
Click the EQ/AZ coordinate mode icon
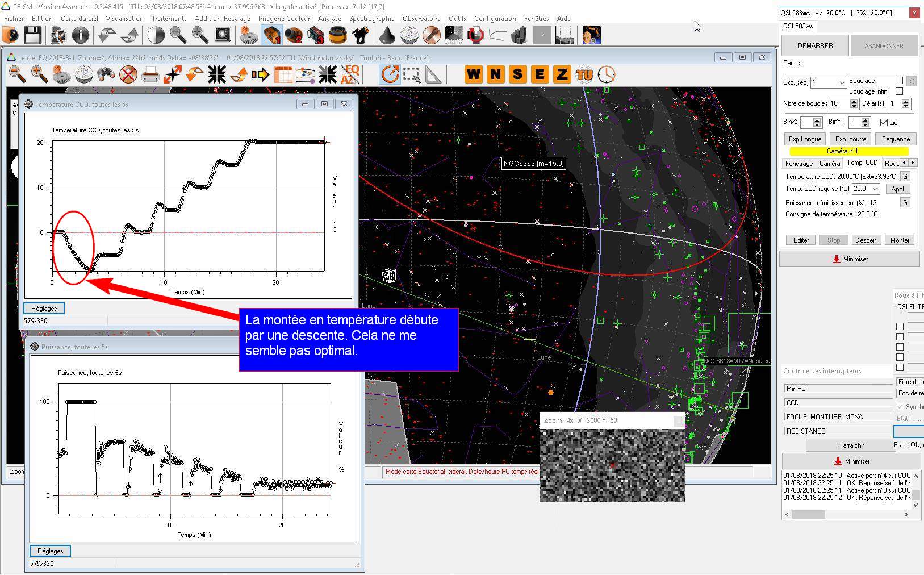point(349,74)
